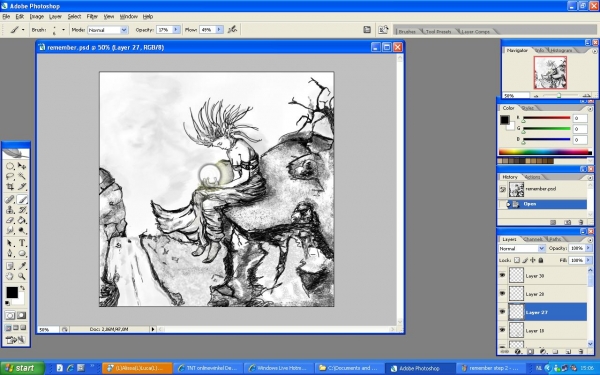Screen dimensions: 600x375
Task: Click the Windows start button
Action: [22, 368]
